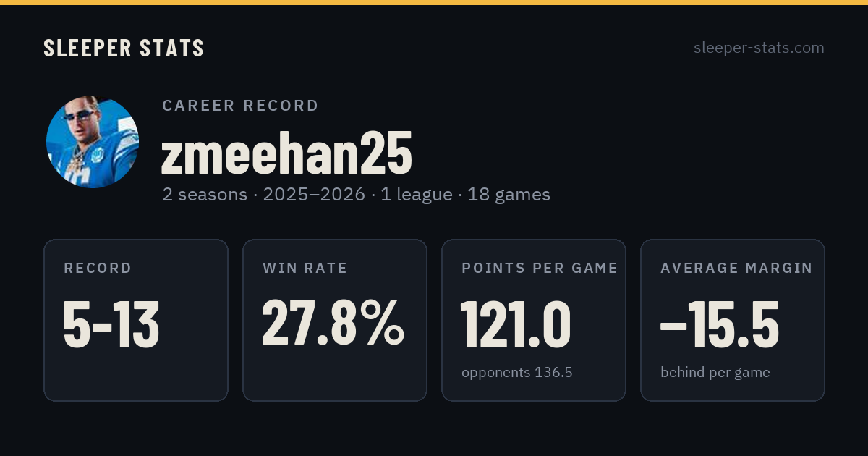The width and height of the screenshot is (868, 456).
Task: Click the Win Rate label text
Action: tap(305, 268)
